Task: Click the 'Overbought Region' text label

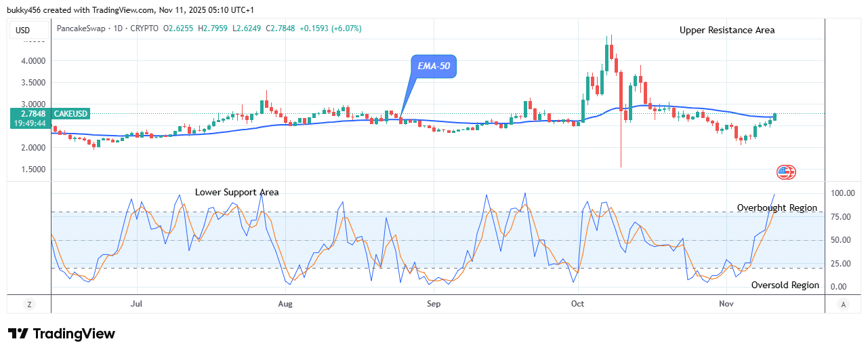Action: click(777, 208)
